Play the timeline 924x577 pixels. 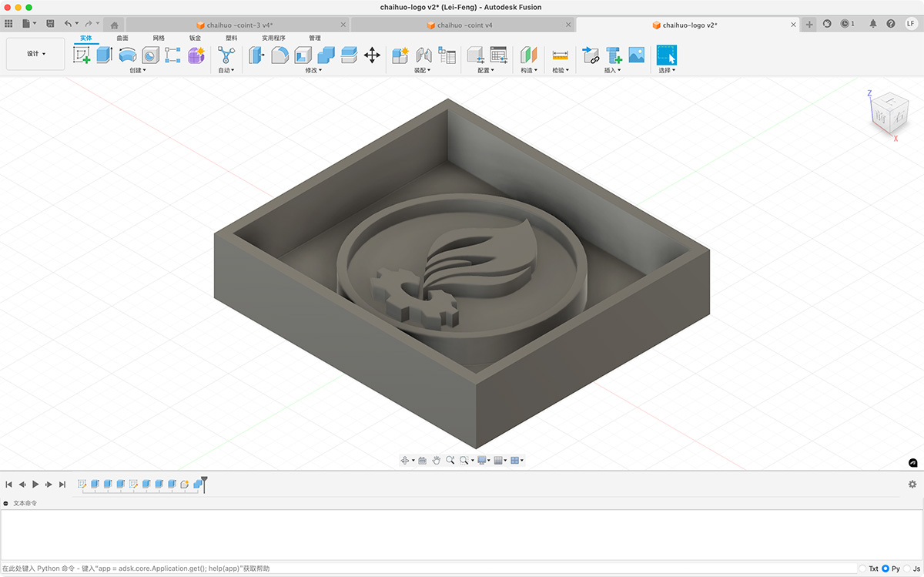35,485
